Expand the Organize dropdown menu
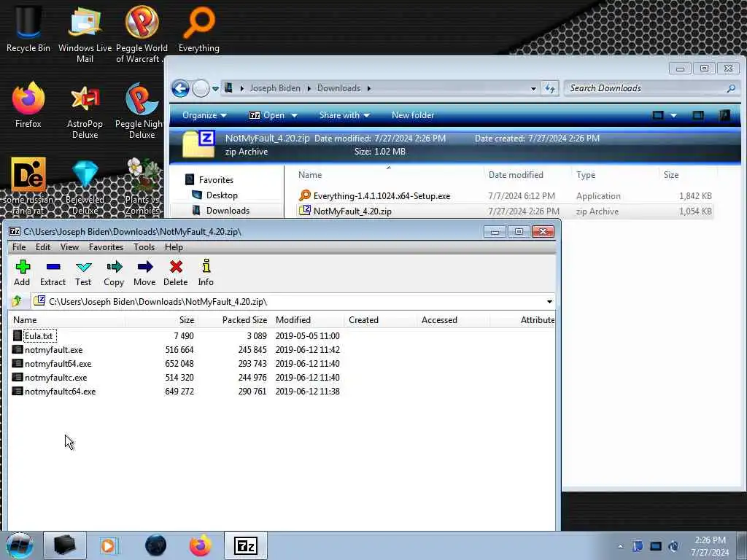This screenshot has width=747, height=560. pyautogui.click(x=204, y=115)
